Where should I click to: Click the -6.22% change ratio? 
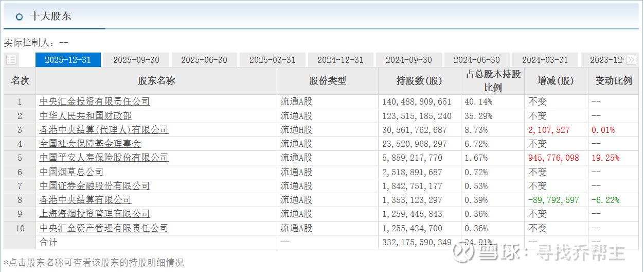point(605,200)
